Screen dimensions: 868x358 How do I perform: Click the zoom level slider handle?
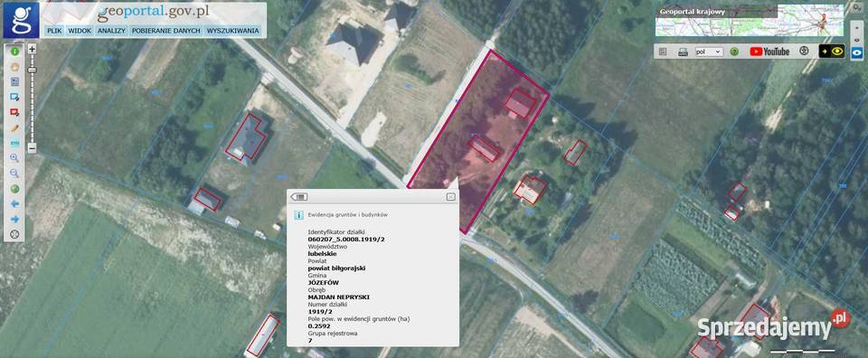pos(33,70)
